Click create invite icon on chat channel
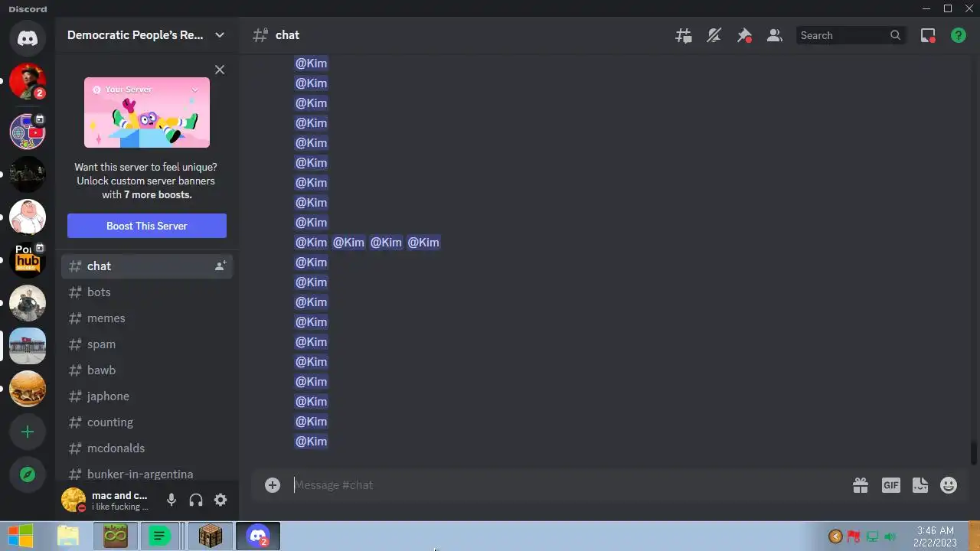 tap(220, 266)
